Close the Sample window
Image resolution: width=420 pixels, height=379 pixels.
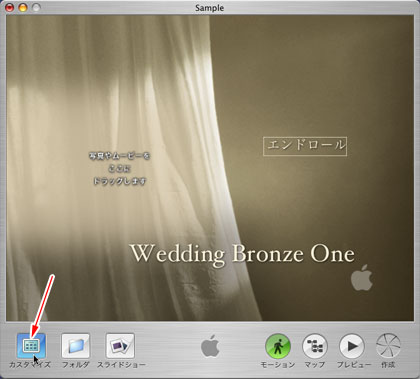click(10, 7)
